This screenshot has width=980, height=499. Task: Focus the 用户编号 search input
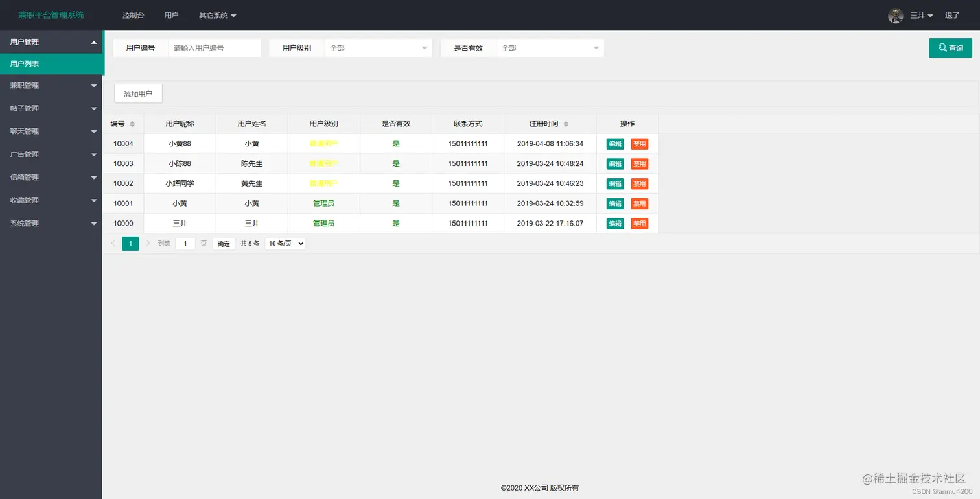[x=215, y=48]
